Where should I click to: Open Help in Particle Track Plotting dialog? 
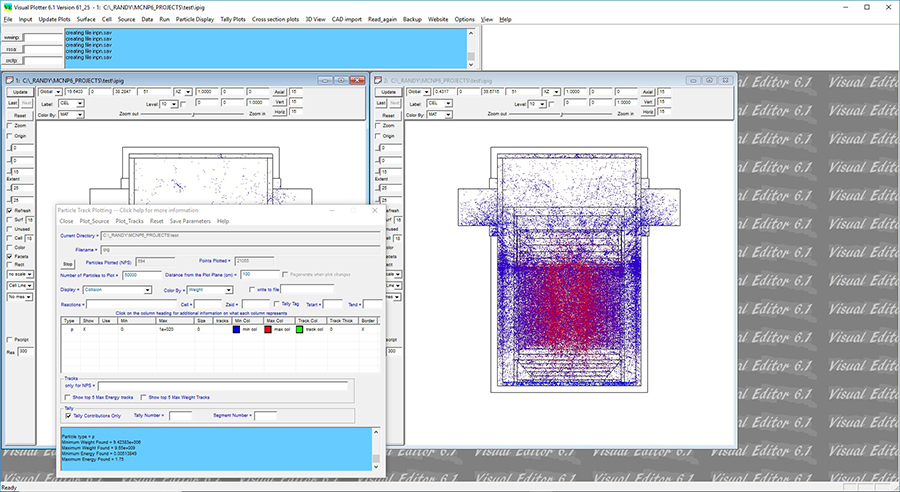pos(223,221)
